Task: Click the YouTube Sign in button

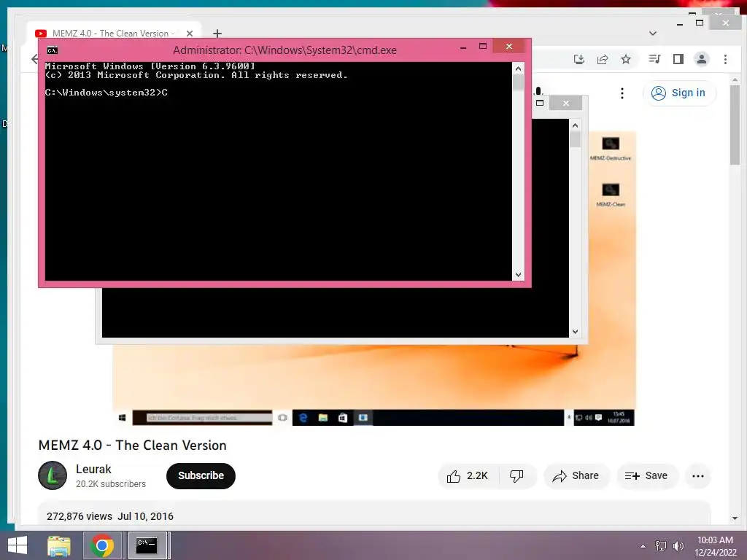Action: pos(678,93)
